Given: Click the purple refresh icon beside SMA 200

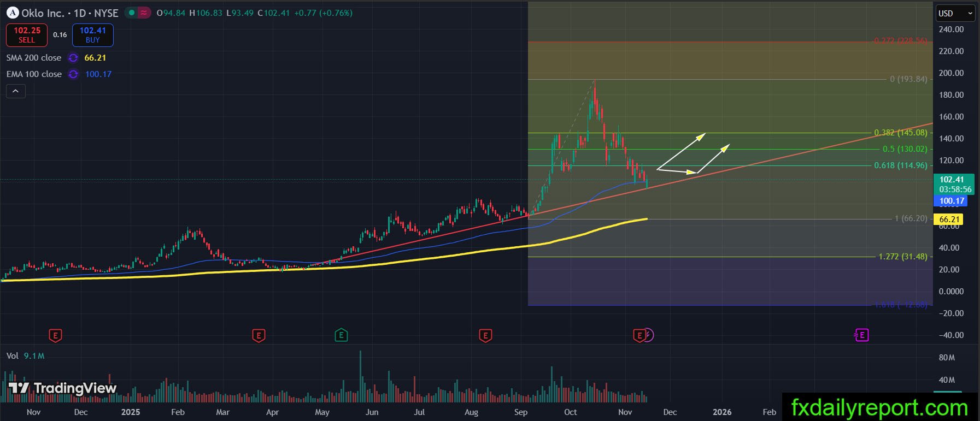Looking at the screenshot, I should [x=73, y=58].
